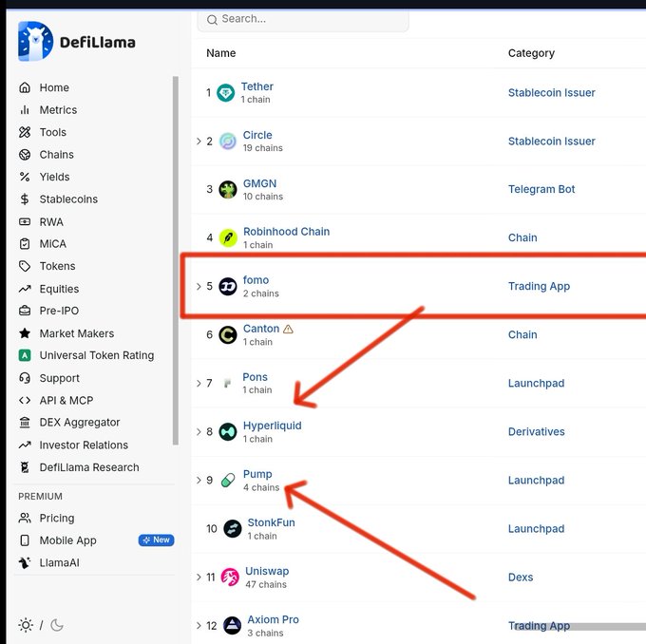Expand the Uniswap row chevron
This screenshot has width=646, height=644.
point(199,578)
